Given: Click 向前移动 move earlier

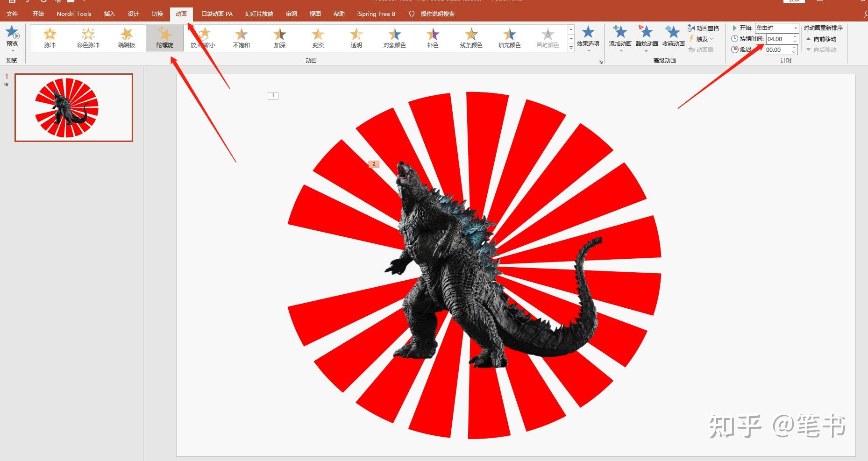Looking at the screenshot, I should click(x=821, y=39).
